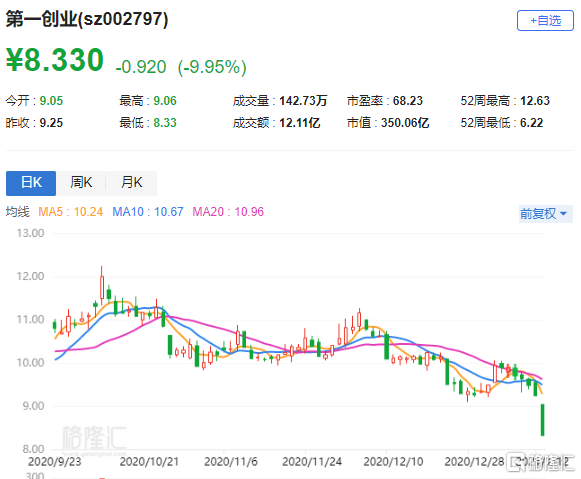This screenshot has width=581, height=479.
Task: Click the current price ¥8.330
Action: click(54, 60)
